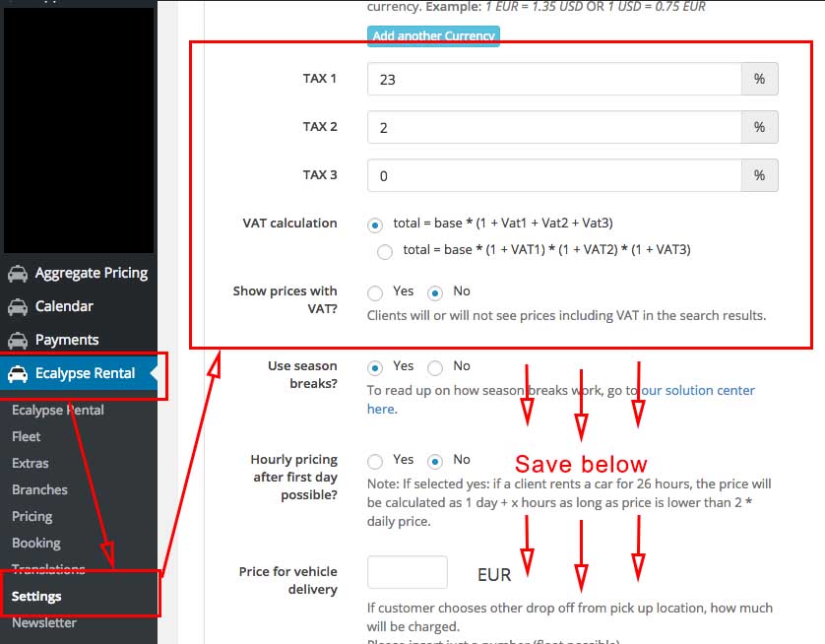Open the Ecalypse Rental submenu entry
This screenshot has height=644, width=825.
[x=58, y=410]
